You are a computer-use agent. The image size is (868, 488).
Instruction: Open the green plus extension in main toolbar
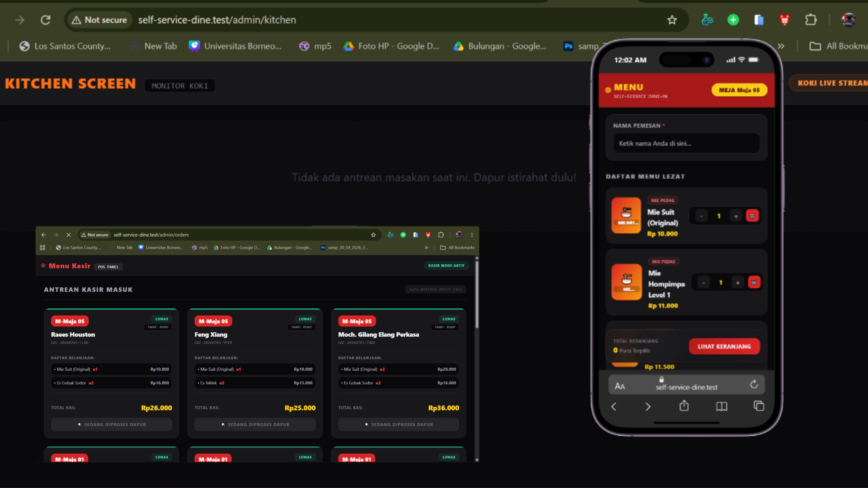(733, 20)
